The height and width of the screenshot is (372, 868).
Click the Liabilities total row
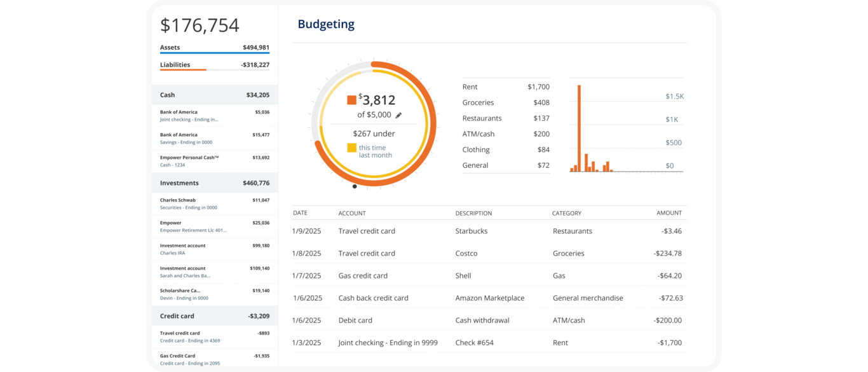[214, 65]
